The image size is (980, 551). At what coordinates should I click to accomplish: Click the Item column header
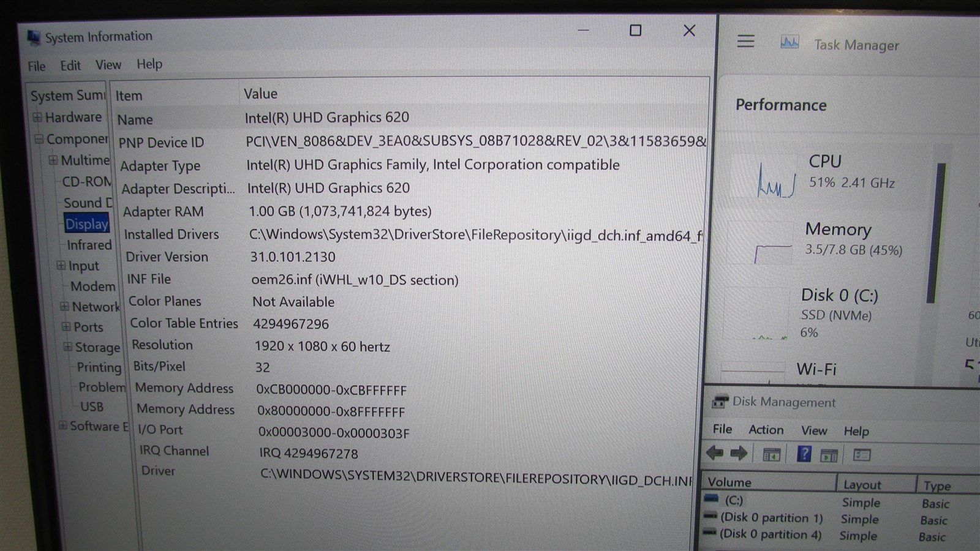point(175,96)
